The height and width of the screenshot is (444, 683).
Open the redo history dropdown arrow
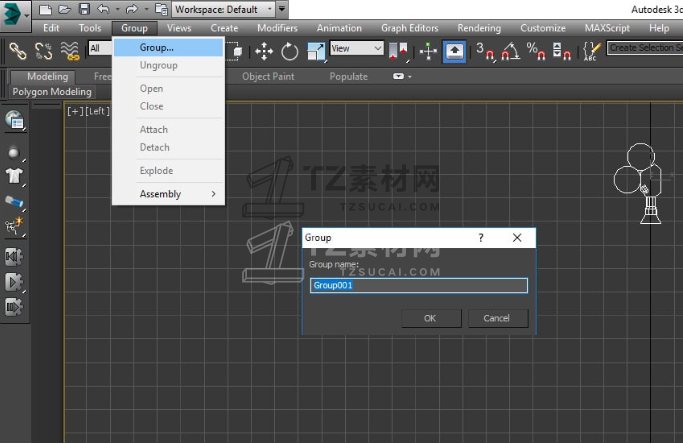pyautogui.click(x=146, y=9)
